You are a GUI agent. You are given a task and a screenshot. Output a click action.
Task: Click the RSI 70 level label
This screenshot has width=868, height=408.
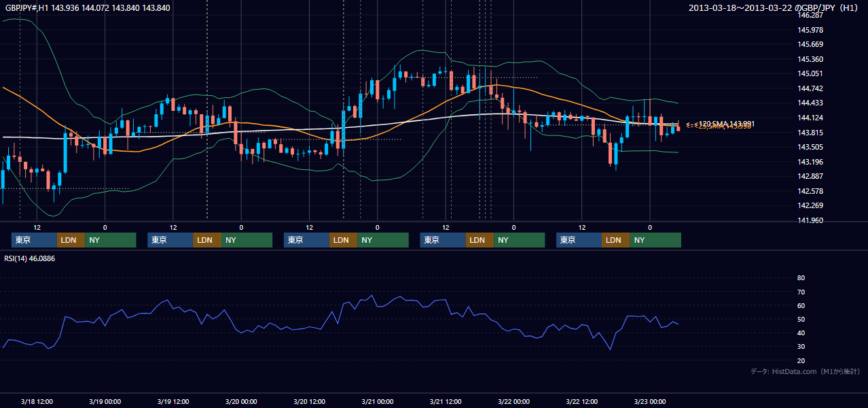(x=801, y=292)
